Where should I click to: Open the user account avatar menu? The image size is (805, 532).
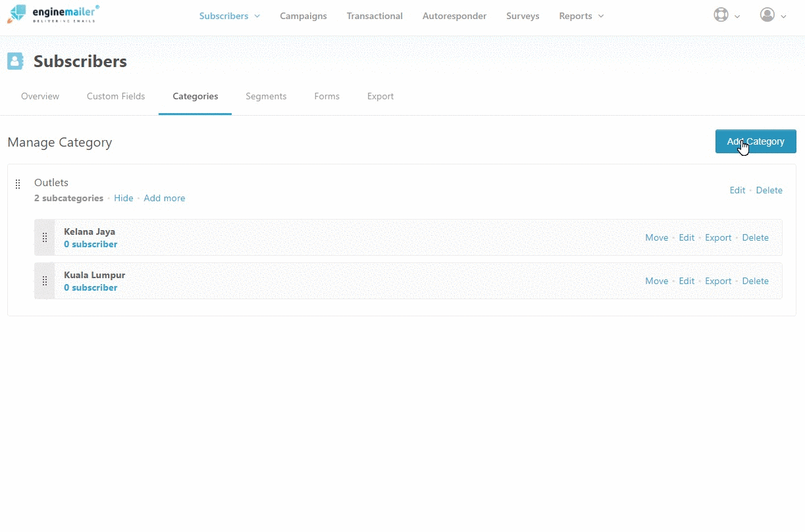tap(767, 15)
